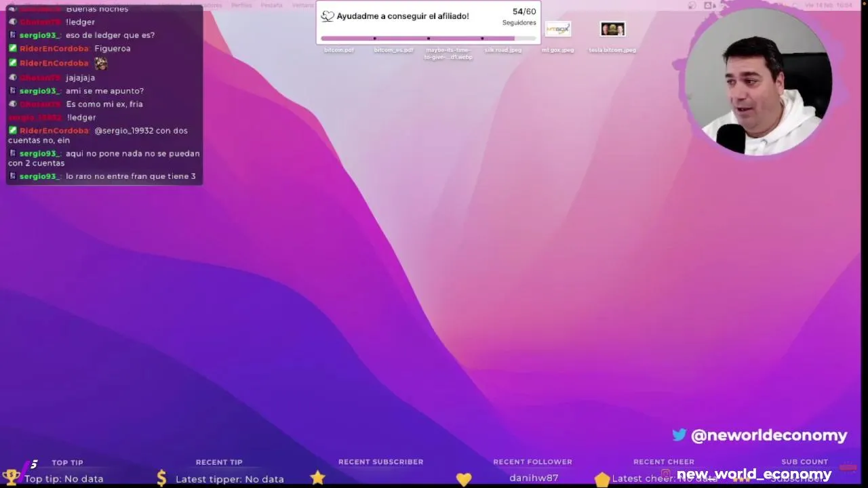The image size is (868, 488).
Task: Click the @sergio_19932 mention in chat
Action: [x=123, y=131]
